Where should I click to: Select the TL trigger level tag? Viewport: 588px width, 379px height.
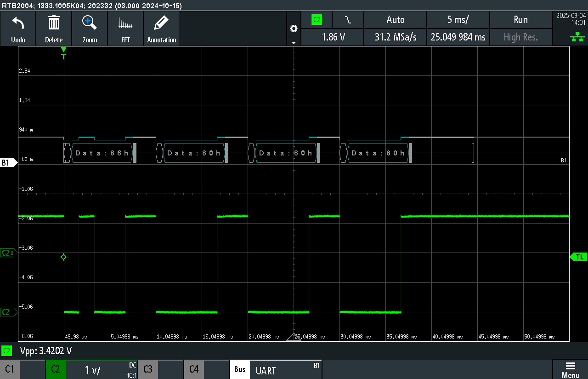tap(578, 257)
